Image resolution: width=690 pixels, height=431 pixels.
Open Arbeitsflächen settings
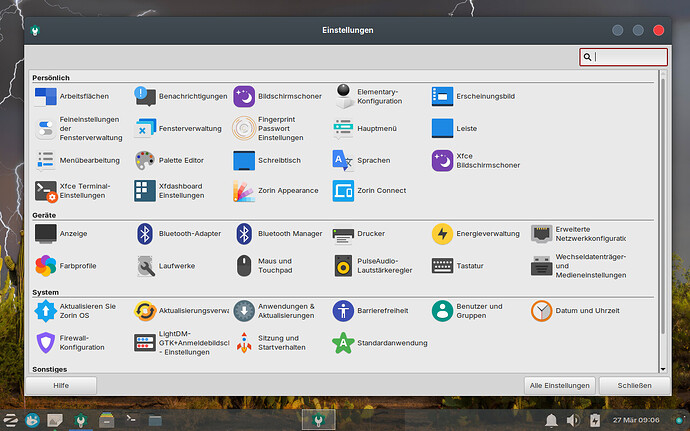[x=73, y=96]
